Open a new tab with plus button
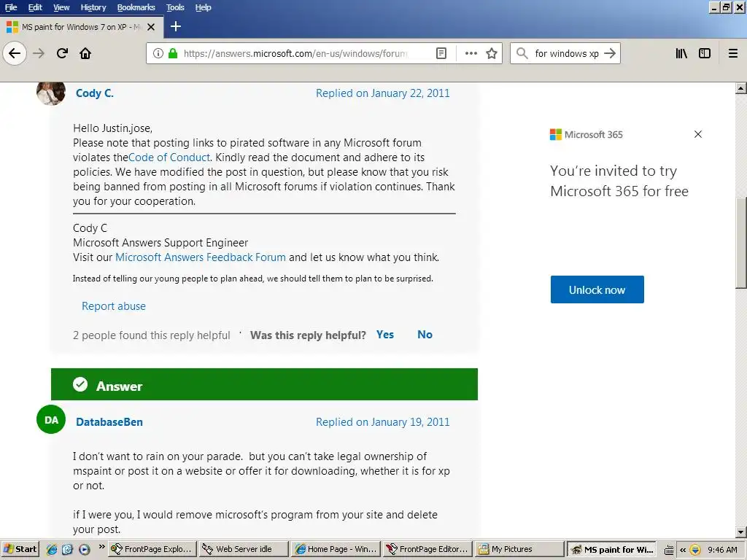 (176, 27)
